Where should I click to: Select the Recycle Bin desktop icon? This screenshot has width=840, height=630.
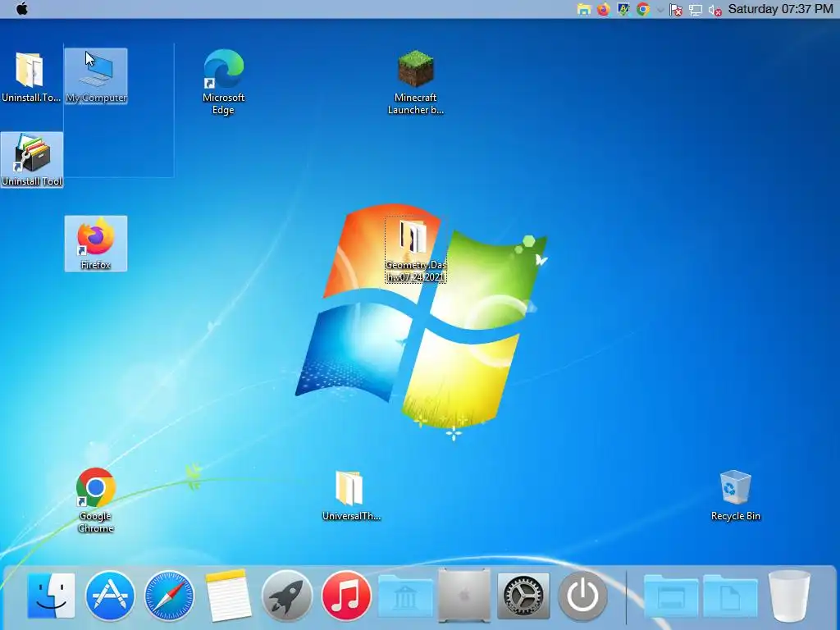click(736, 495)
